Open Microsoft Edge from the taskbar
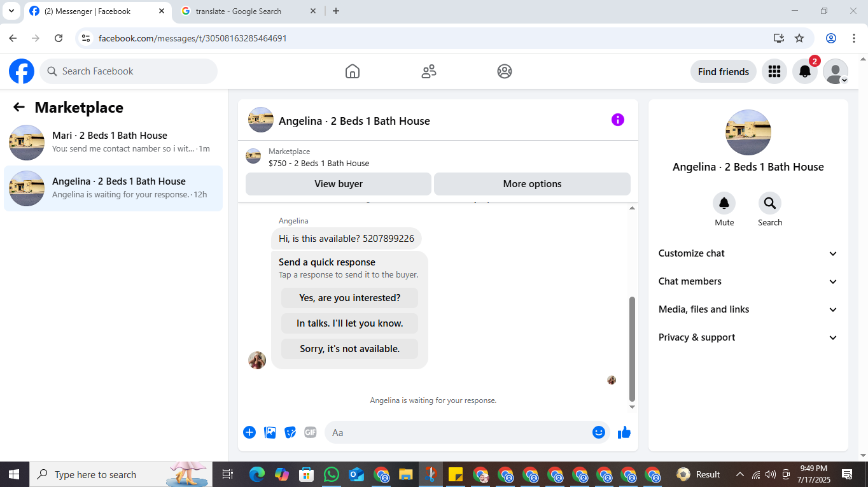Image resolution: width=868 pixels, height=487 pixels. point(257,474)
